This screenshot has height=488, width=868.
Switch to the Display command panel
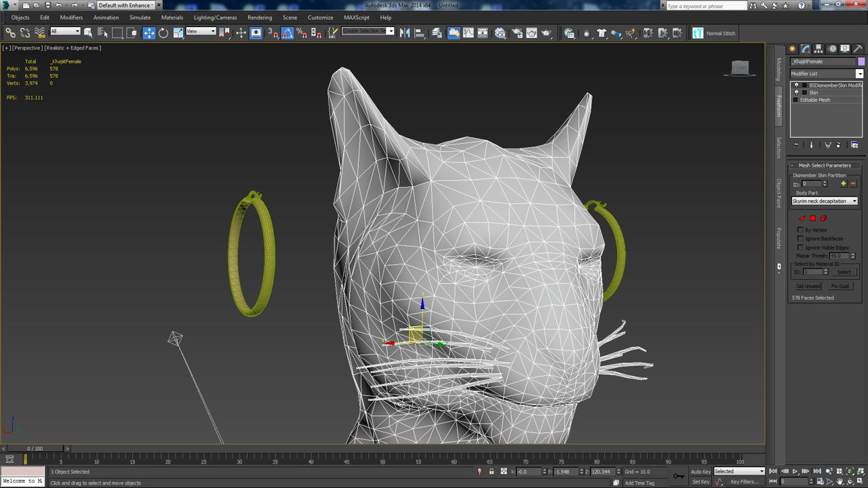click(845, 49)
